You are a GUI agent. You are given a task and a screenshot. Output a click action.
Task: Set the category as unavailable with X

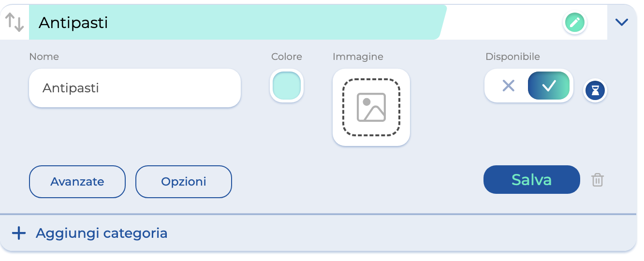tap(508, 86)
